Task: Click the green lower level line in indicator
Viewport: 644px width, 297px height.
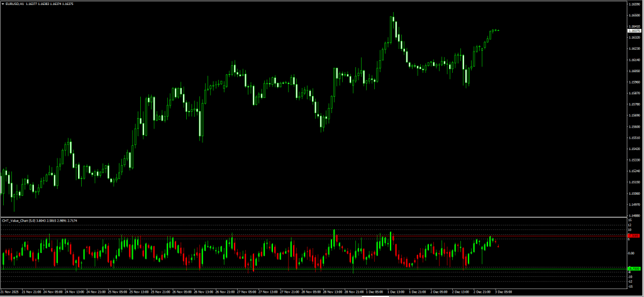Action: pyautogui.click(x=314, y=269)
